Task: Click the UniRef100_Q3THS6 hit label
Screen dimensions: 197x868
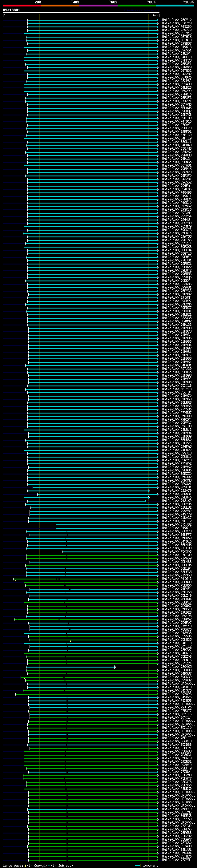Action: point(177,856)
